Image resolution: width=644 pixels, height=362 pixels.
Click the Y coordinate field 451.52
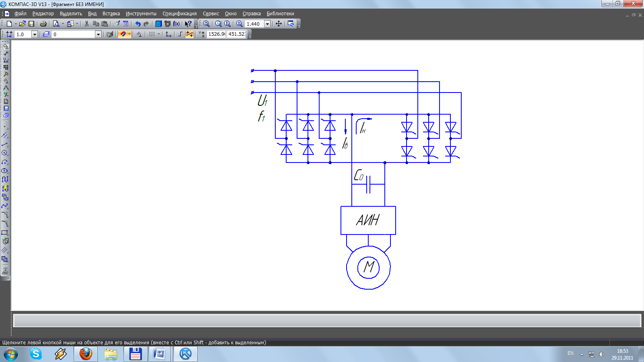[x=237, y=34]
